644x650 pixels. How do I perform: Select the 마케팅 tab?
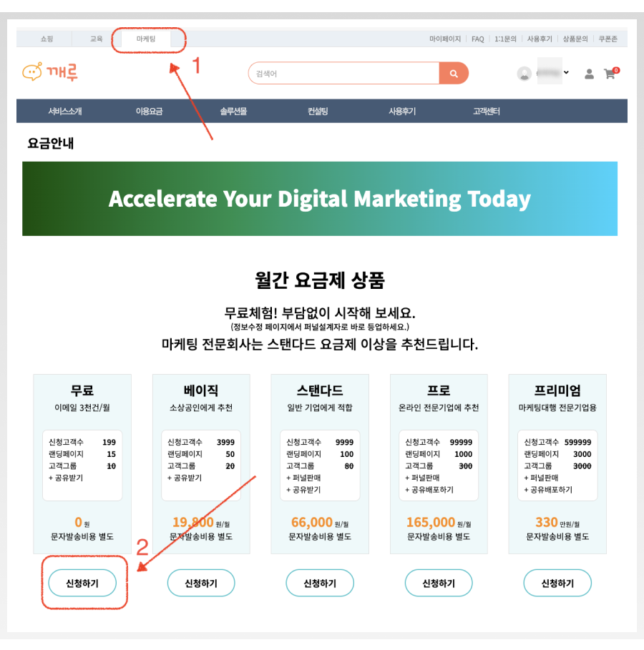(146, 39)
